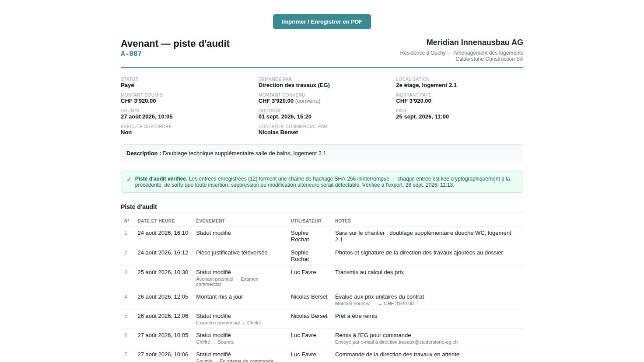This screenshot has height=362, width=644.
Task: Click the note "Remis à l'EG pour commande"
Action: pos(373,335)
